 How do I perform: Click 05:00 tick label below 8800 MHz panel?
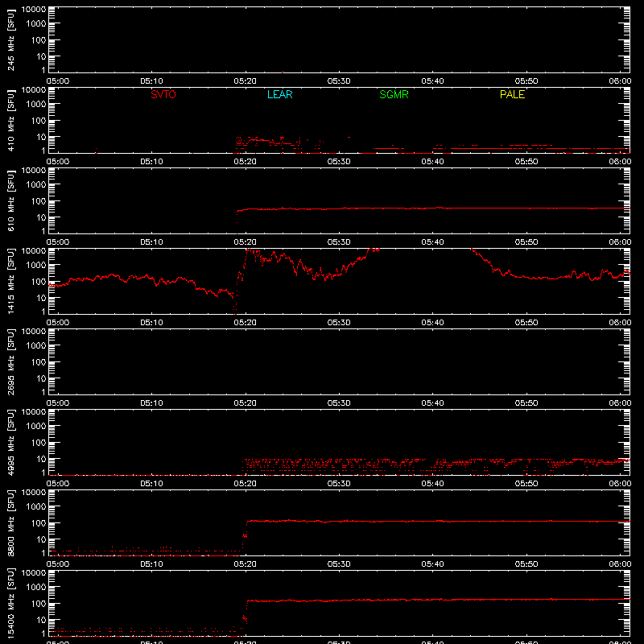click(x=58, y=564)
